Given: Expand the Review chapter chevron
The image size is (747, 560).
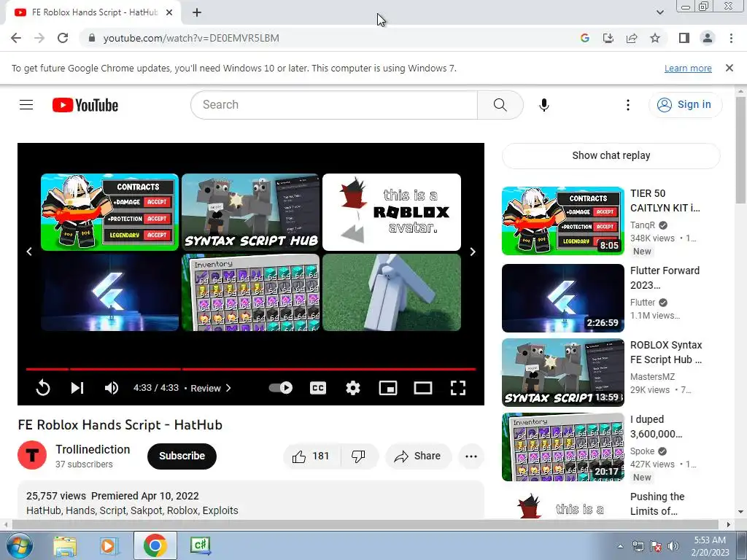Looking at the screenshot, I should [x=228, y=388].
